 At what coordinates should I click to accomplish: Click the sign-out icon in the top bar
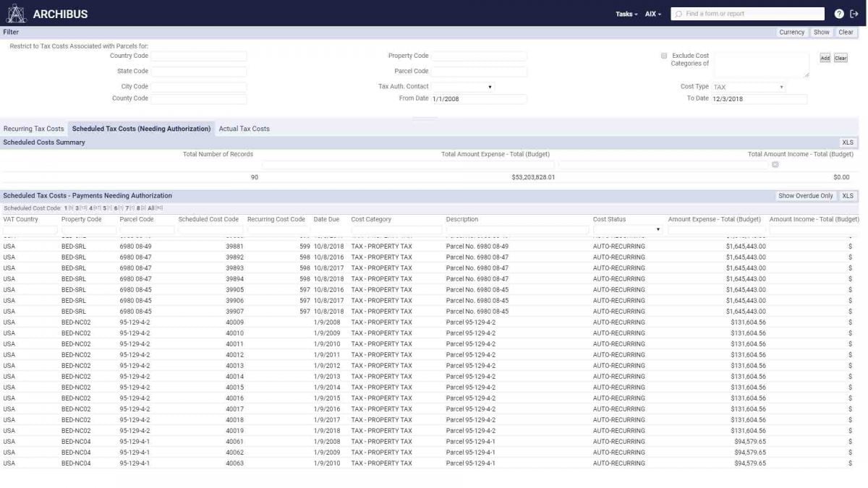coord(854,13)
